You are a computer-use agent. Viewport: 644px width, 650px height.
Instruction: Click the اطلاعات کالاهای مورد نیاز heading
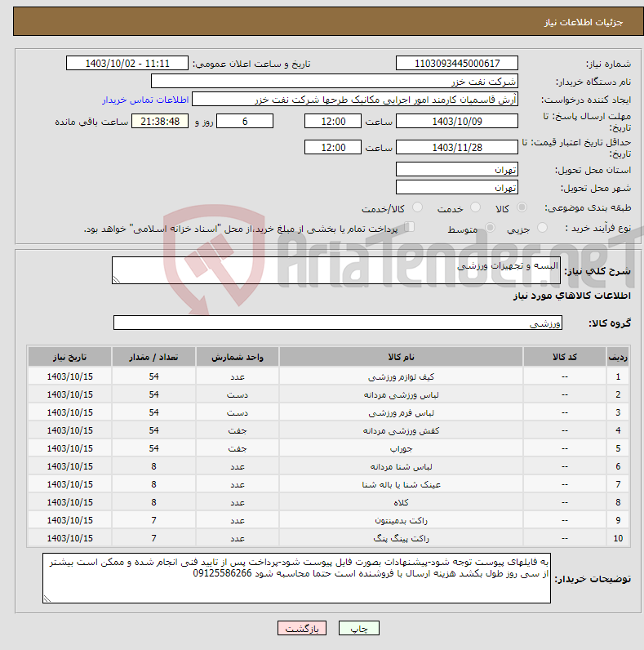click(572, 296)
